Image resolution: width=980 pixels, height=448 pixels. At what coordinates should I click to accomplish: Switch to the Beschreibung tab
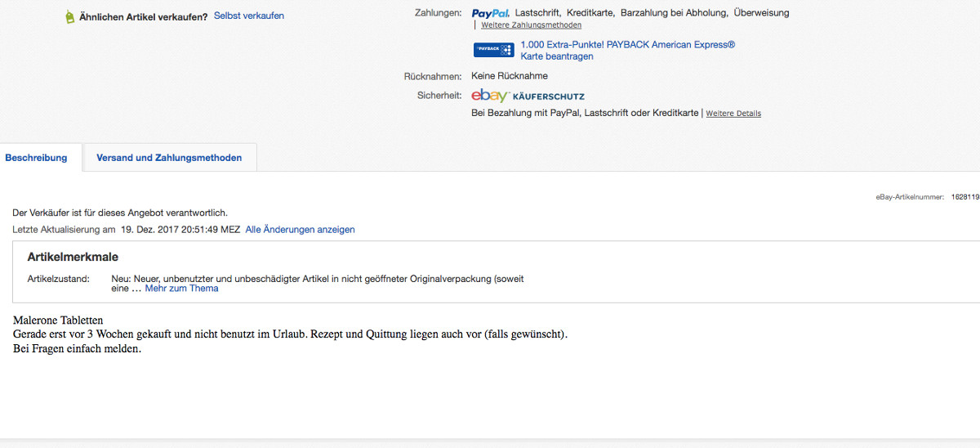point(36,158)
